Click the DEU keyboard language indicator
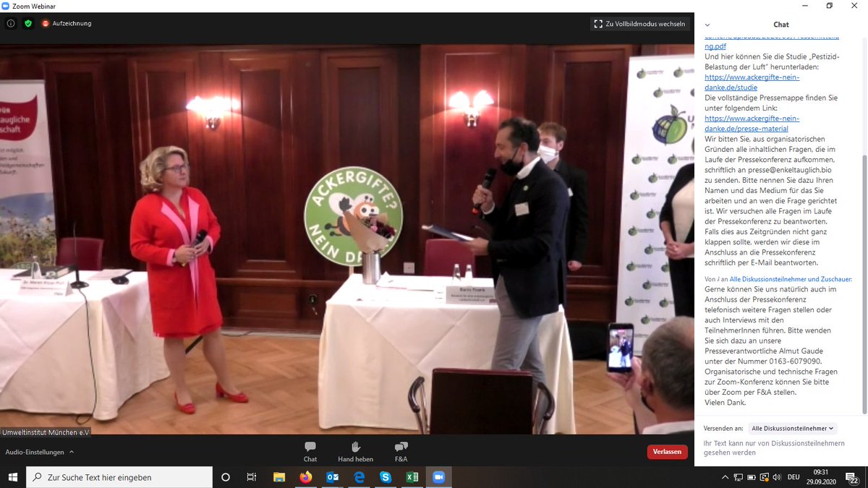Screen dimensions: 868x488 point(793,477)
